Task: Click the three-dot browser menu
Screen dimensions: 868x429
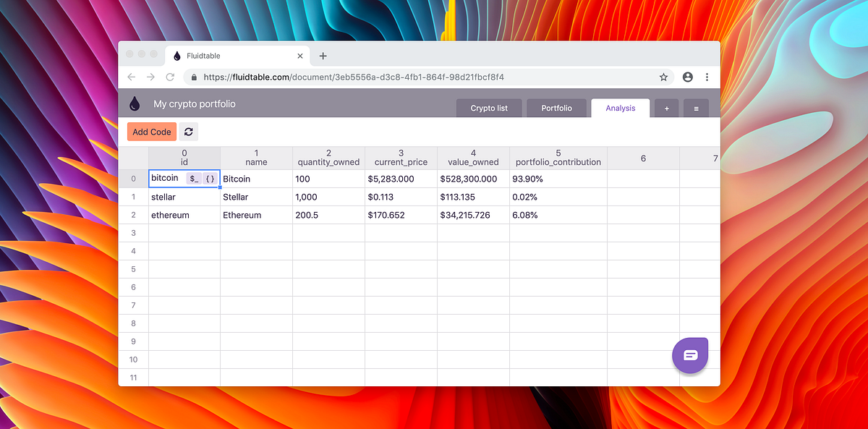Action: coord(707,77)
